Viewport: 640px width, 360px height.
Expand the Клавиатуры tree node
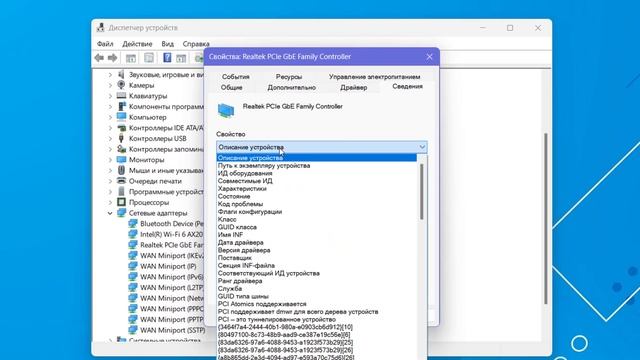pyautogui.click(x=110, y=96)
